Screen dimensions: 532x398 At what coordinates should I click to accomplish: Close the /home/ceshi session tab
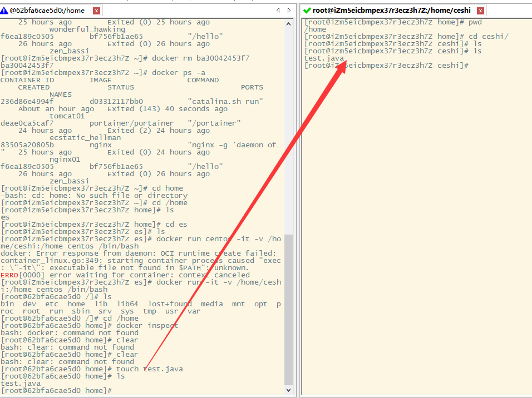tap(480, 11)
